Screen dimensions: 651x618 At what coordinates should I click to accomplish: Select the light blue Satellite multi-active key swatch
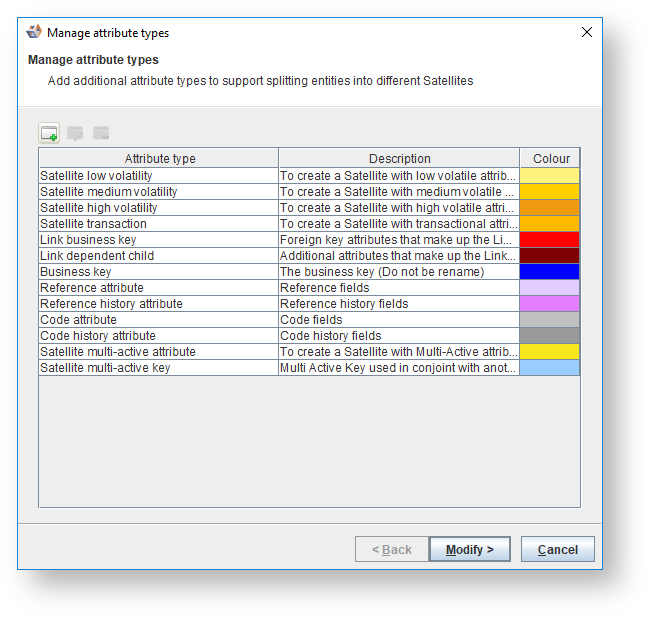click(549, 367)
